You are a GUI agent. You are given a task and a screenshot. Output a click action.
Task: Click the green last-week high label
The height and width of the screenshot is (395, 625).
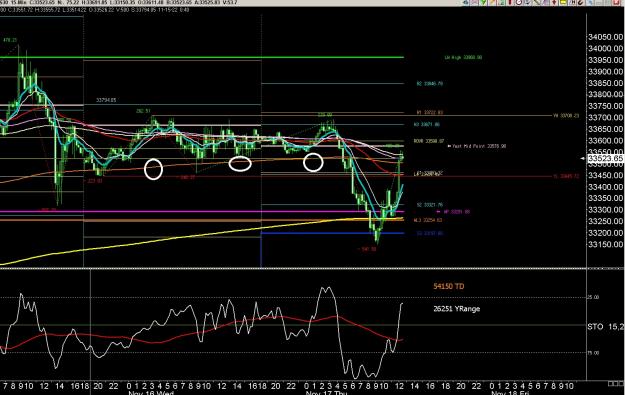click(x=463, y=57)
